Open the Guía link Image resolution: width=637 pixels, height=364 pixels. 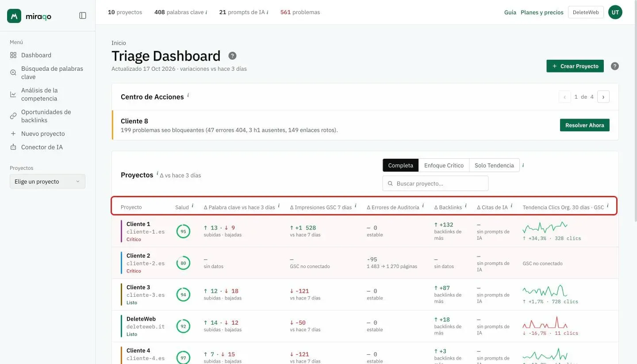(x=510, y=12)
